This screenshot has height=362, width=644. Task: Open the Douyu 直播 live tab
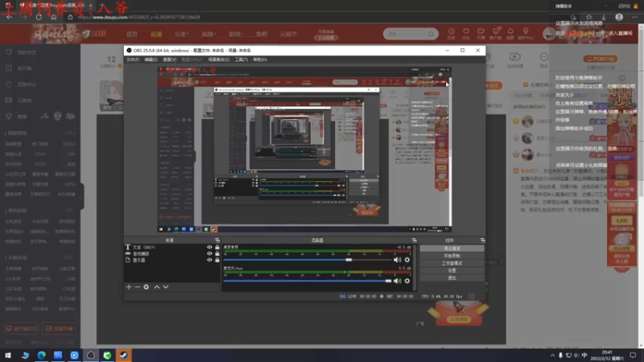pyautogui.click(x=156, y=34)
